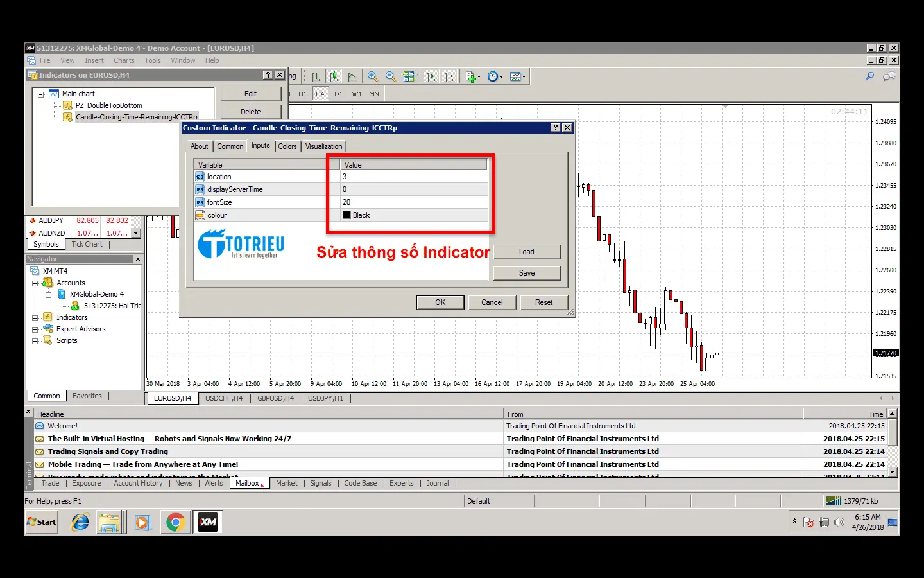Image resolution: width=924 pixels, height=578 pixels.
Task: Edit the location value 3
Action: (x=413, y=177)
